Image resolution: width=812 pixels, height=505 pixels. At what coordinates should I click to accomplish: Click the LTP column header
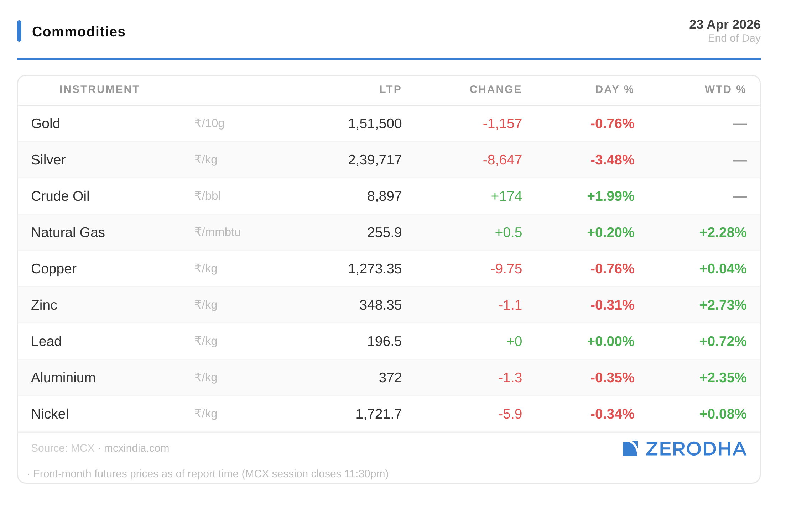[390, 89]
